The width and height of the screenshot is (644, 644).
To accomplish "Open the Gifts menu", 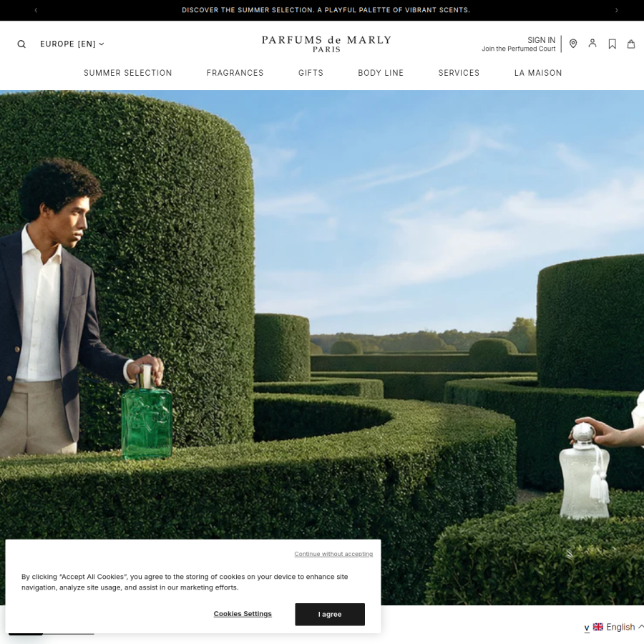I will click(311, 73).
